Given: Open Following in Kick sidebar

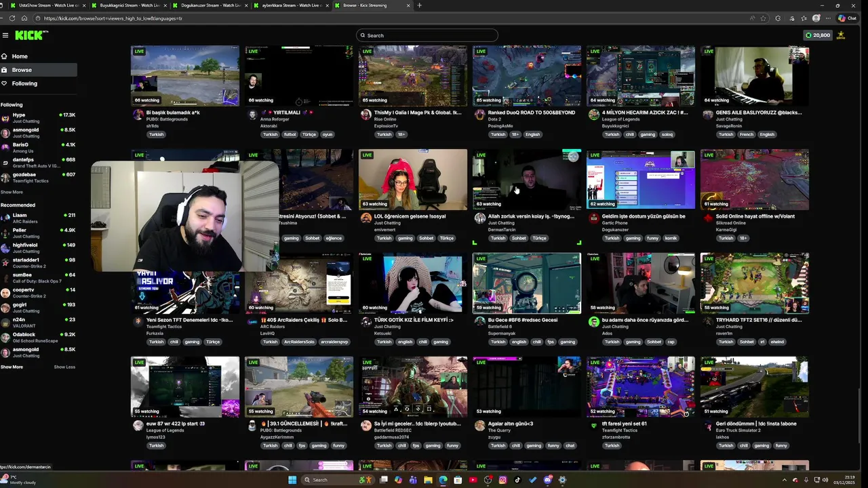Looking at the screenshot, I should point(39,83).
